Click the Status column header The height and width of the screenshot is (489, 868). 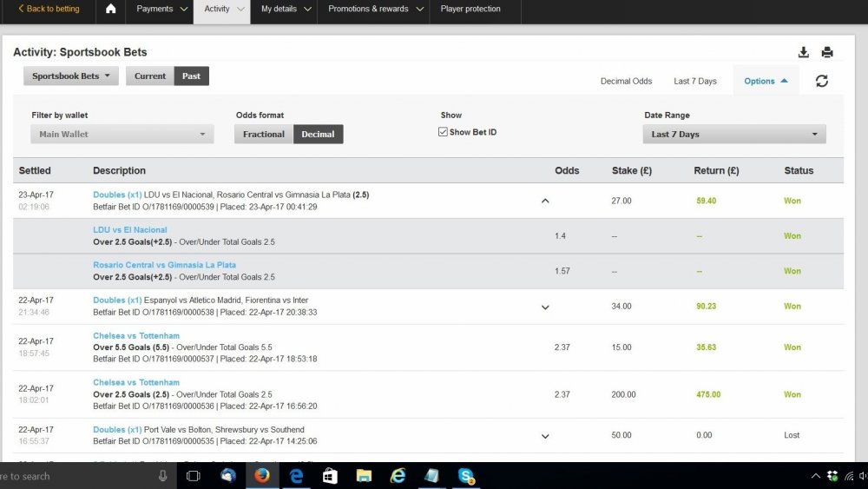coord(799,170)
